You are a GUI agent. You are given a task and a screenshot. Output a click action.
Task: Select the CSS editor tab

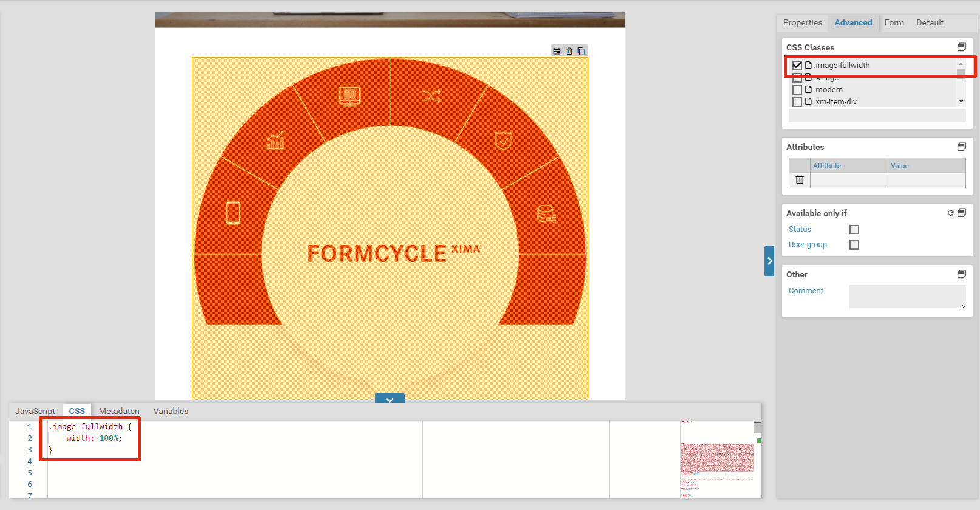point(77,411)
